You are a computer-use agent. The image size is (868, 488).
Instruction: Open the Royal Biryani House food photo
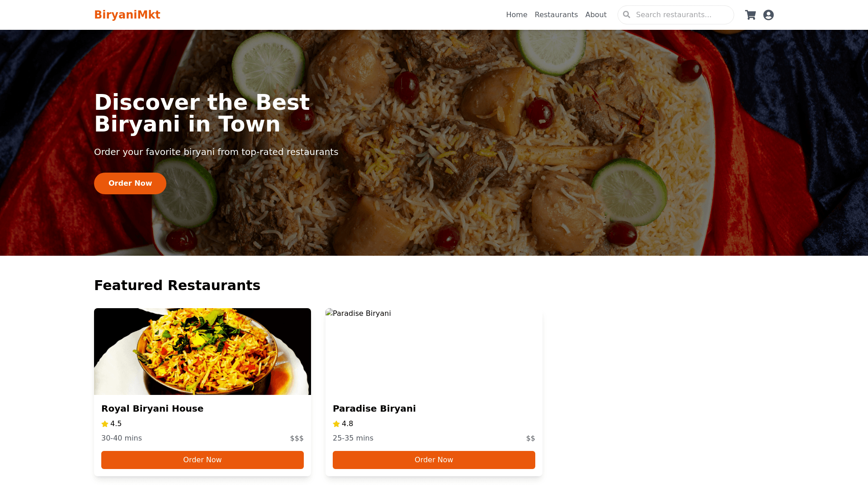pyautogui.click(x=203, y=352)
